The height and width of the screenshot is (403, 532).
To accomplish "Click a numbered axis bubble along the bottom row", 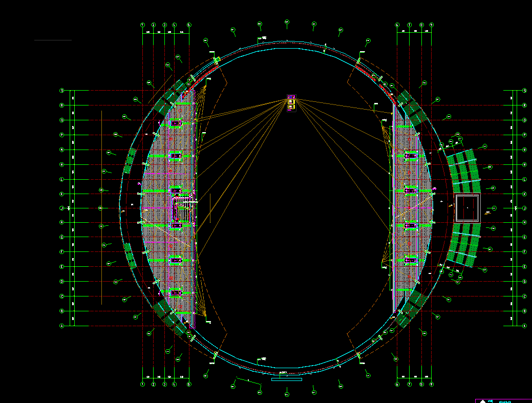I will pyautogui.click(x=142, y=383).
